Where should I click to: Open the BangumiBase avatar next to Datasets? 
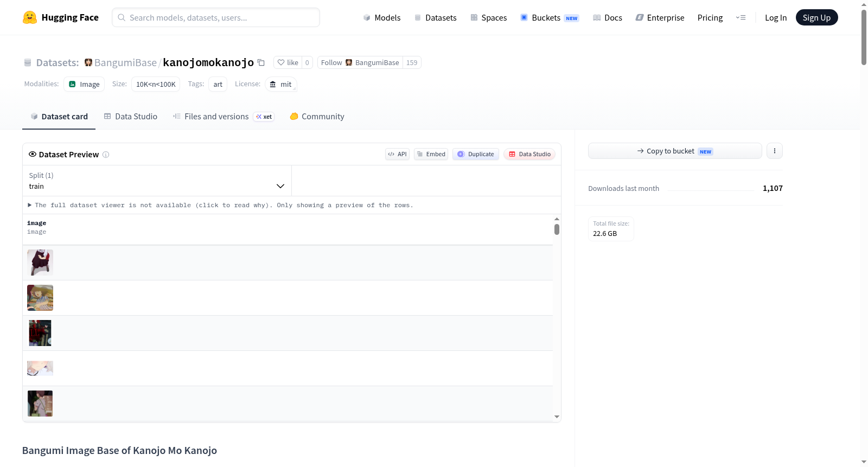click(x=88, y=62)
